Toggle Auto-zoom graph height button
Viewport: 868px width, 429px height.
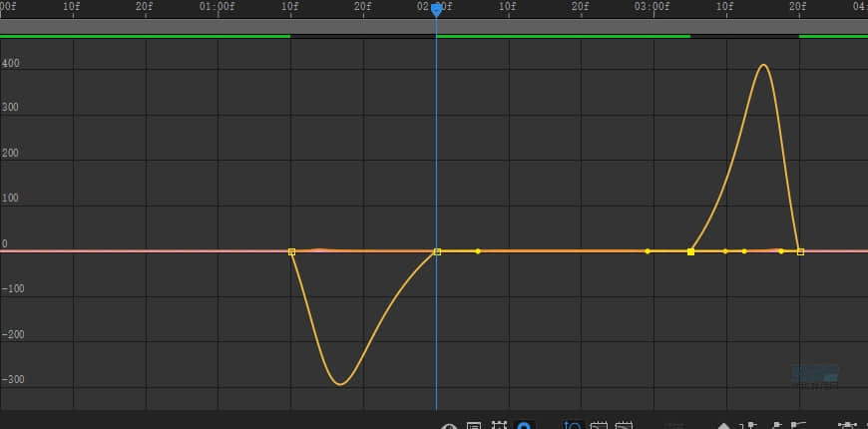[x=574, y=426]
